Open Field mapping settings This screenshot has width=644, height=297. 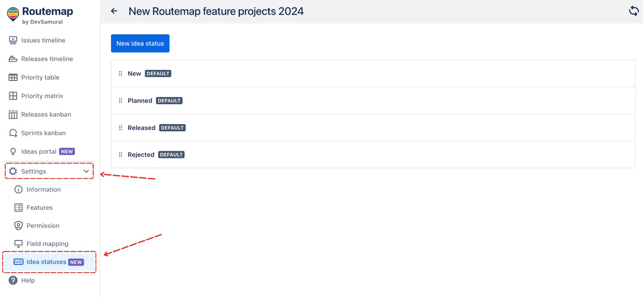47,243
